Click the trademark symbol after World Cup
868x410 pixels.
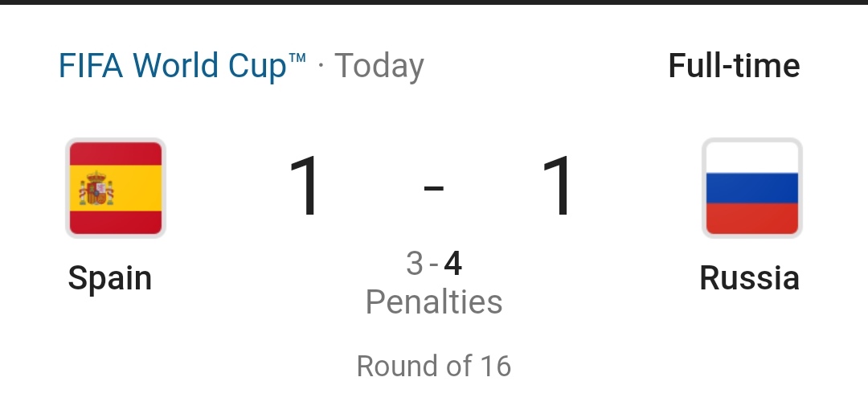click(x=297, y=58)
